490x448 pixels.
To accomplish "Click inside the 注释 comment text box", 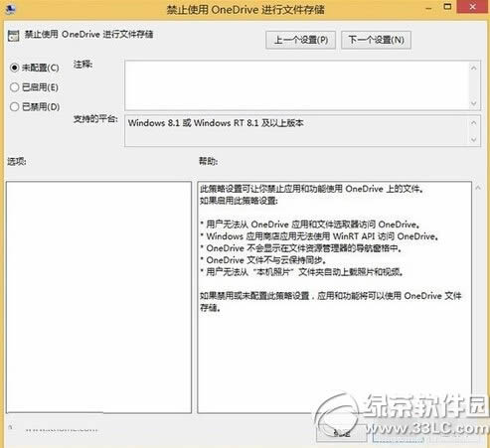I will coord(296,85).
